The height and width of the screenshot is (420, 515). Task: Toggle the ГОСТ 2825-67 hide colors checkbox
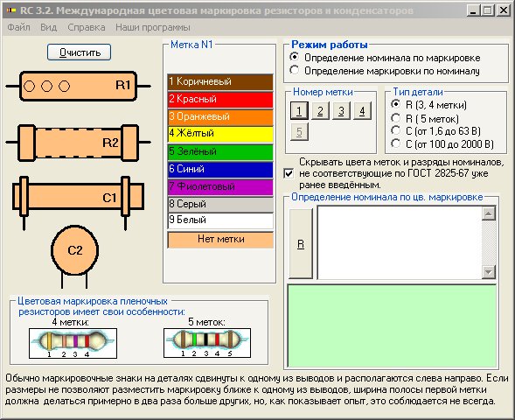(x=289, y=173)
